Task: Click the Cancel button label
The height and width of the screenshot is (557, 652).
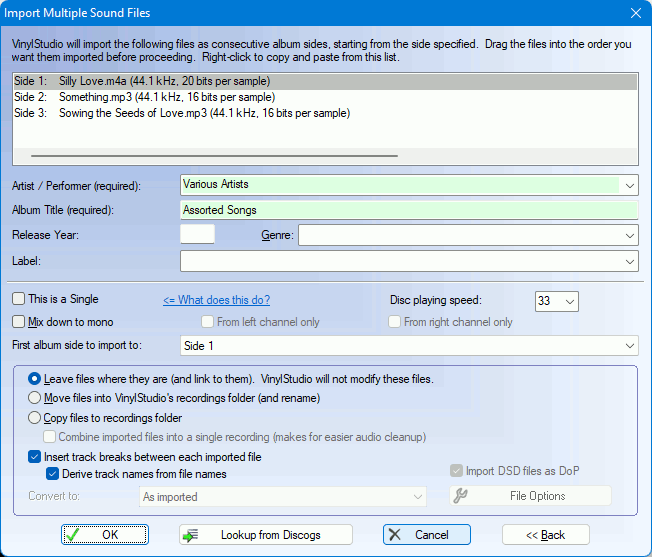Action: click(x=432, y=535)
